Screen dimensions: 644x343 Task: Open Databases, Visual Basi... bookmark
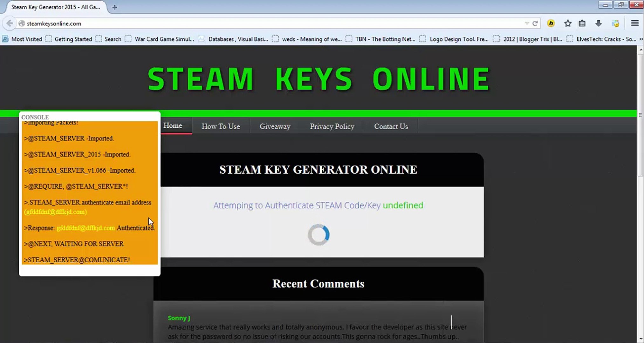point(233,39)
